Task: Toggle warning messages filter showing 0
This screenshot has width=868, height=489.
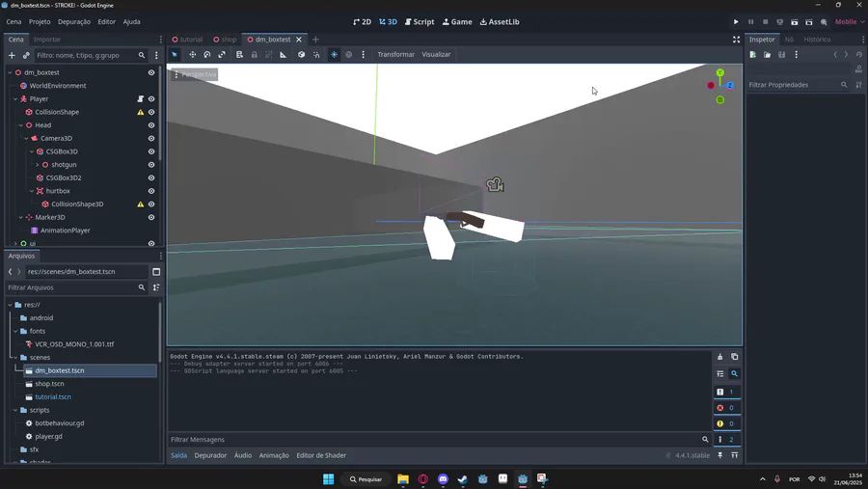Action: pyautogui.click(x=727, y=423)
